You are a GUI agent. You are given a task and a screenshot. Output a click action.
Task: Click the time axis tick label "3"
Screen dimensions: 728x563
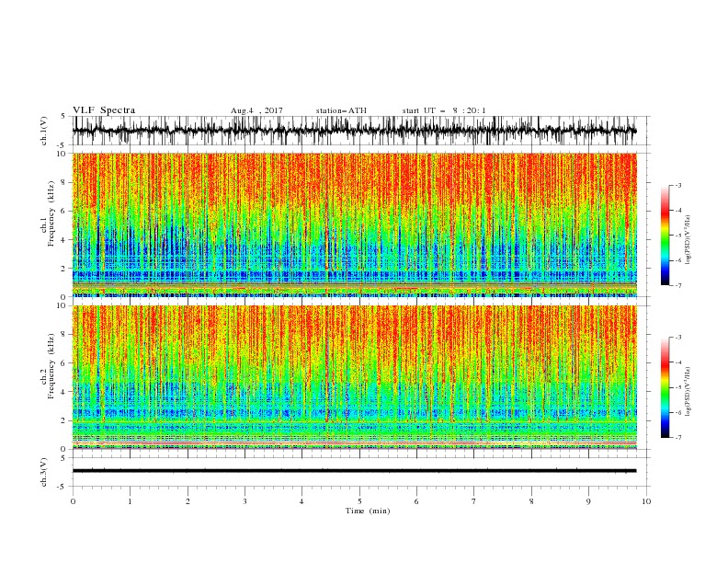tap(245, 501)
